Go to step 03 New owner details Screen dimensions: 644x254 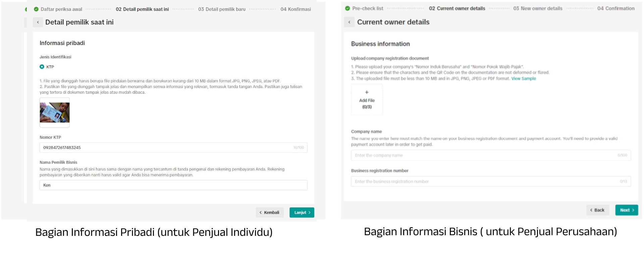click(x=538, y=8)
